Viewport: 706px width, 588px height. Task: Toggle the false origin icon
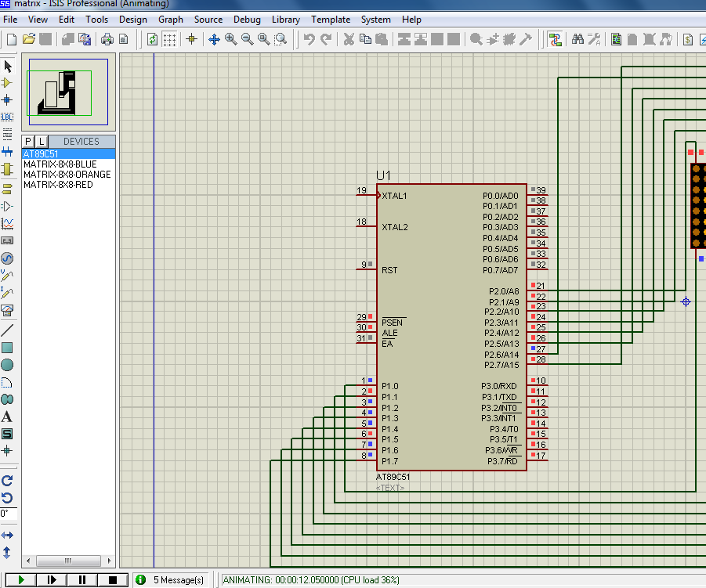pyautogui.click(x=192, y=40)
